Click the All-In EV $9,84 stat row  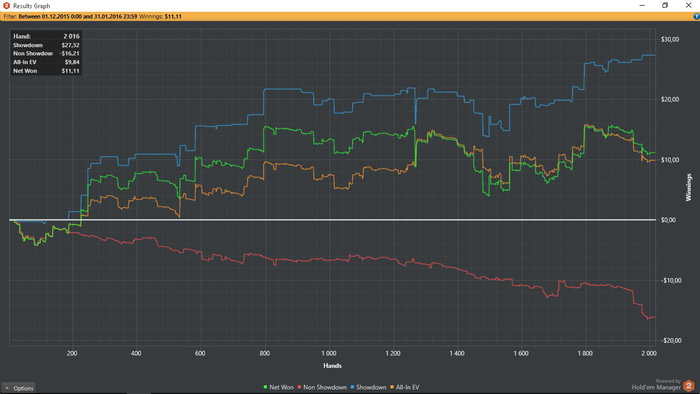point(46,62)
